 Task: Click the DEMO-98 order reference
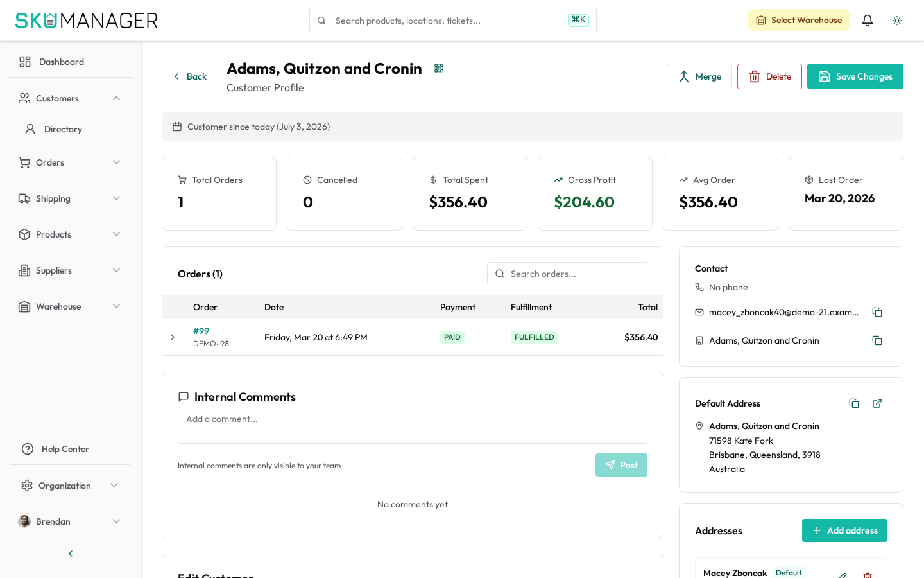click(x=211, y=344)
